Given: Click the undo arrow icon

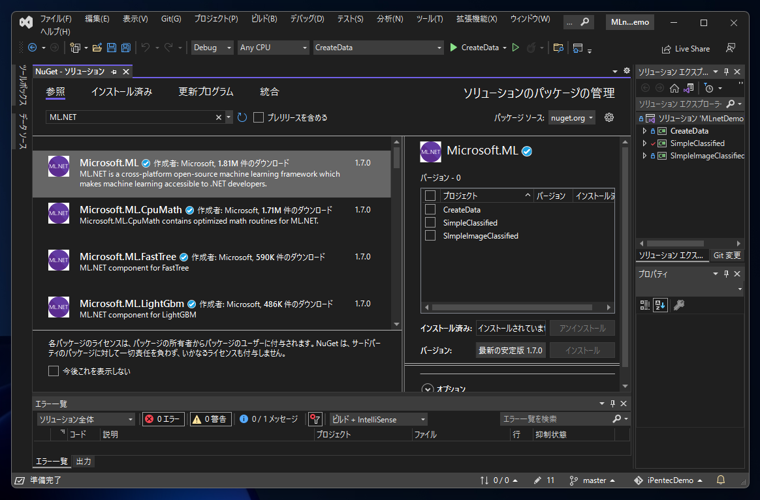Looking at the screenshot, I should 145,47.
